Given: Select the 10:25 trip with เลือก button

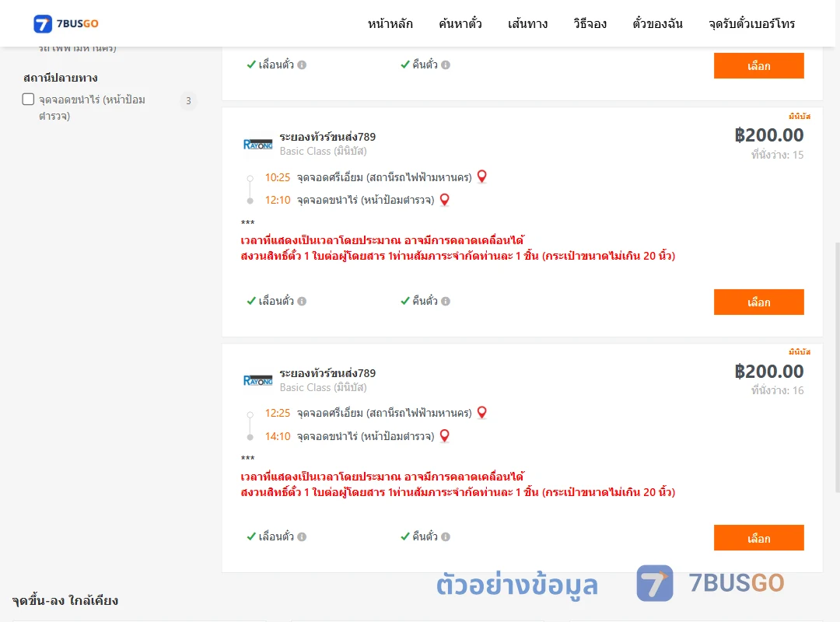Looking at the screenshot, I should pos(758,302).
